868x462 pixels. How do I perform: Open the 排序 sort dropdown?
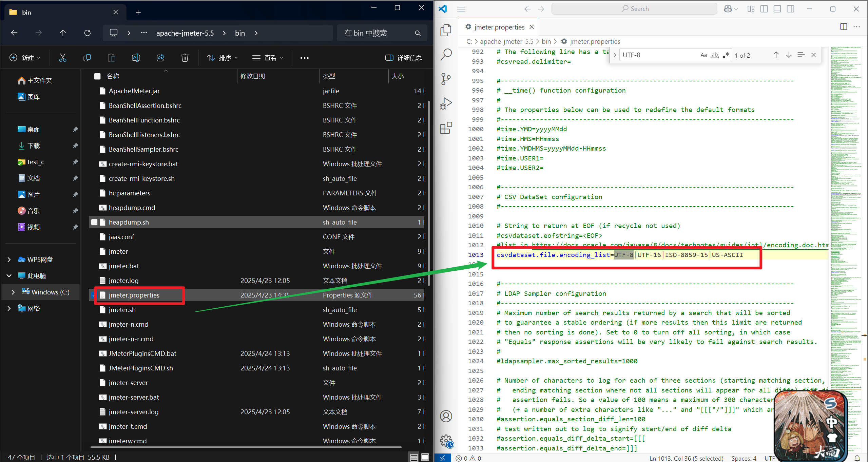(223, 58)
